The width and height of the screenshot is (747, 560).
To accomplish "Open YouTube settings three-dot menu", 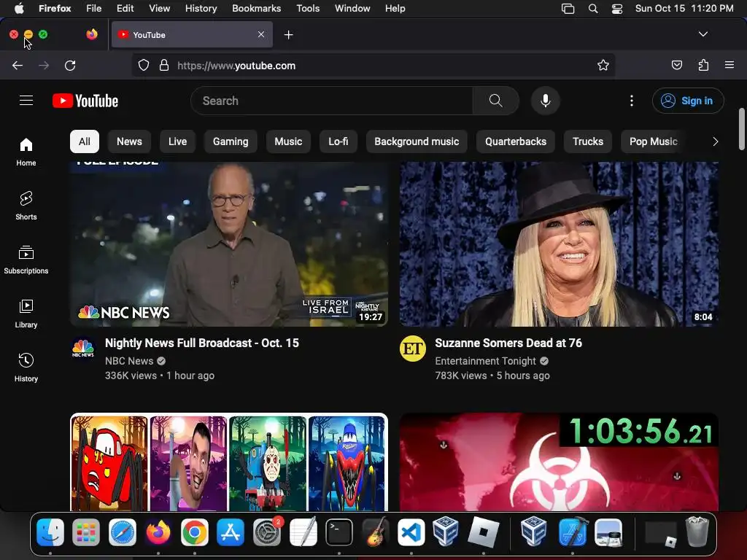I will coord(632,101).
